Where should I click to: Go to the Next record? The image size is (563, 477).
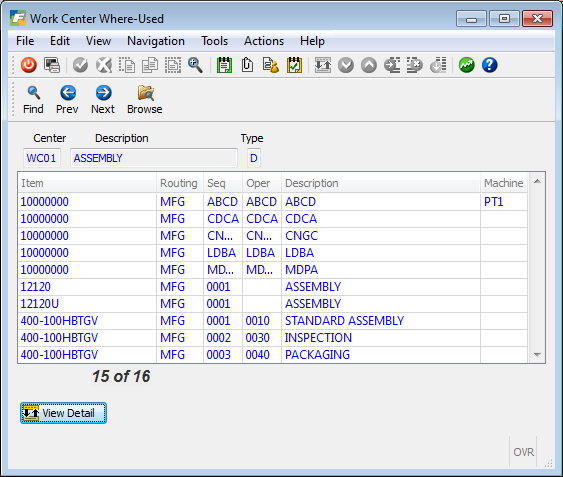pos(103,100)
